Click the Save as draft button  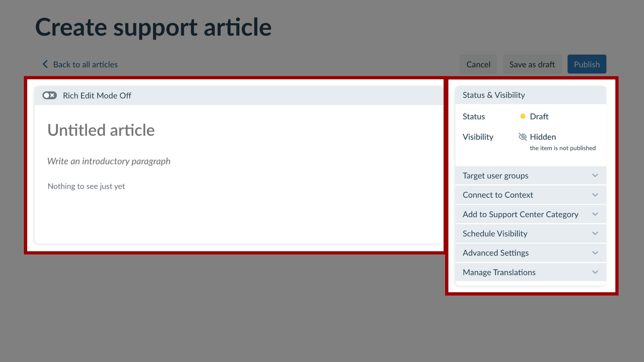[x=532, y=64]
